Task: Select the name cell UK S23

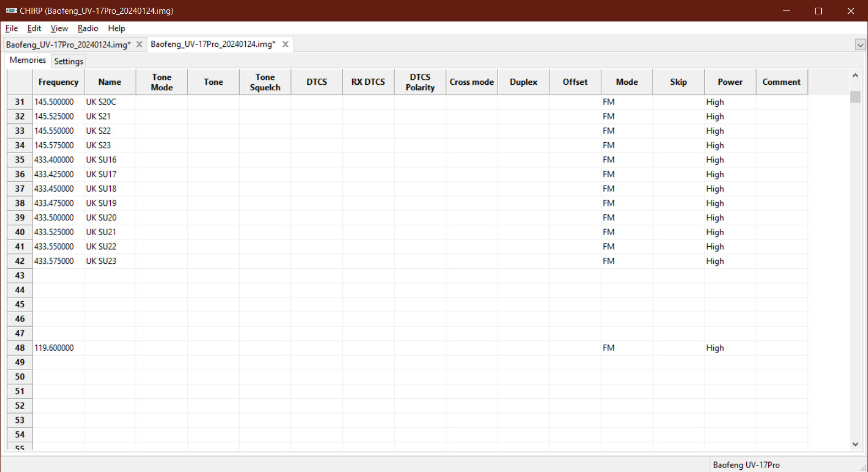Action: pos(110,145)
